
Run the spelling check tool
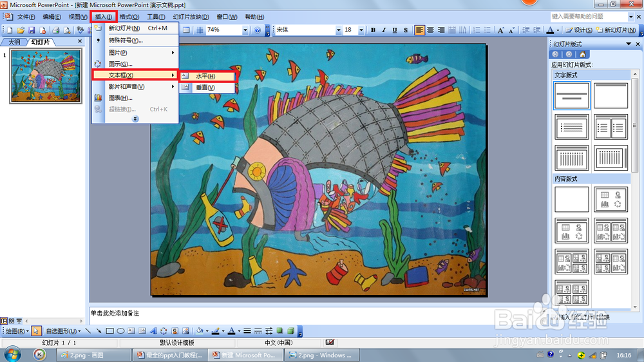[80, 30]
